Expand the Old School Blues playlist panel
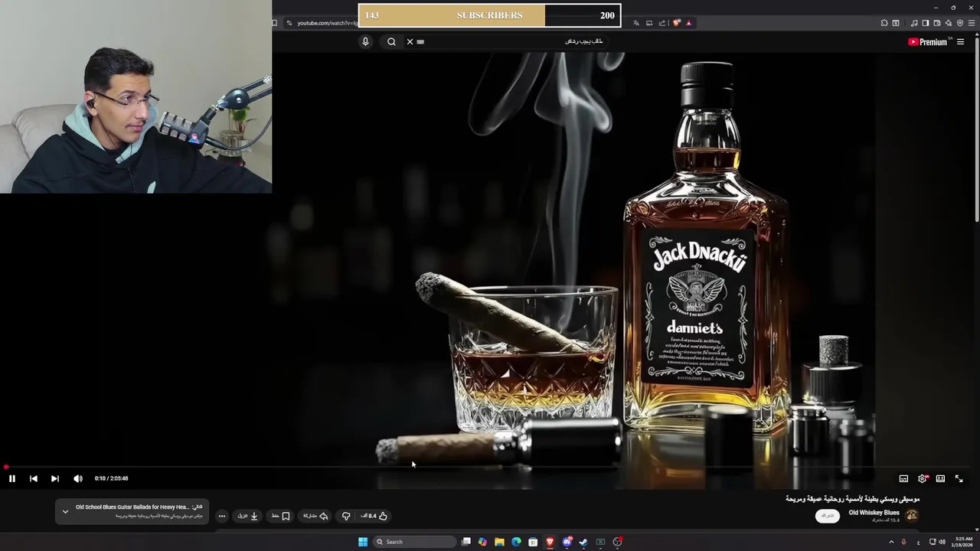Screen dimensions: 980x551 click(x=65, y=511)
